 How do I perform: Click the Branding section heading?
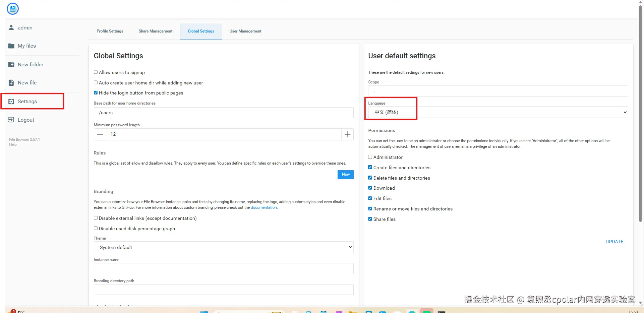point(103,191)
